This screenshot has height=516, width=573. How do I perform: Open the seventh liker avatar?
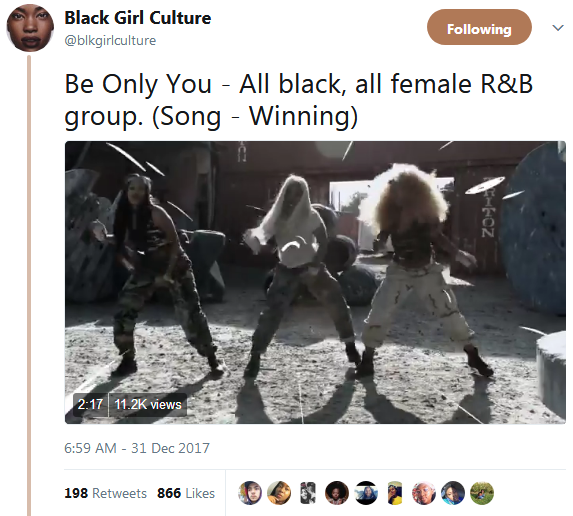coord(424,493)
